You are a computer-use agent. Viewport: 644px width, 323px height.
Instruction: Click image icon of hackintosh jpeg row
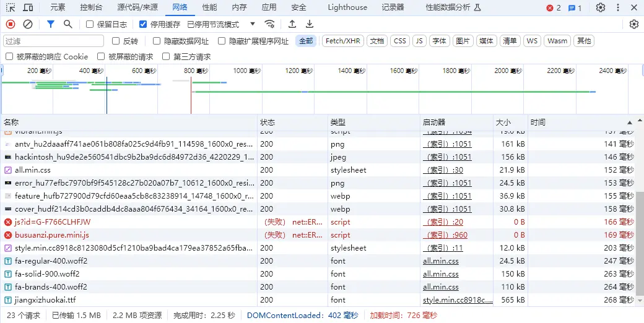tap(8, 157)
